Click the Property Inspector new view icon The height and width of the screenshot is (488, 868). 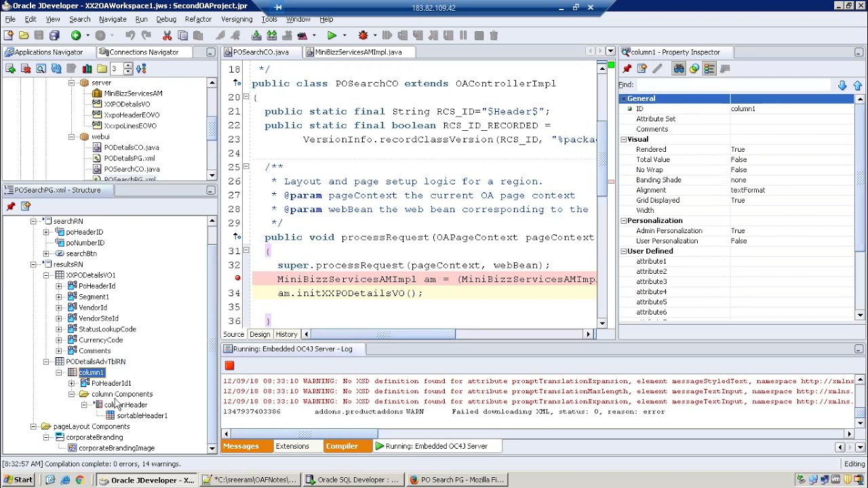[x=642, y=68]
